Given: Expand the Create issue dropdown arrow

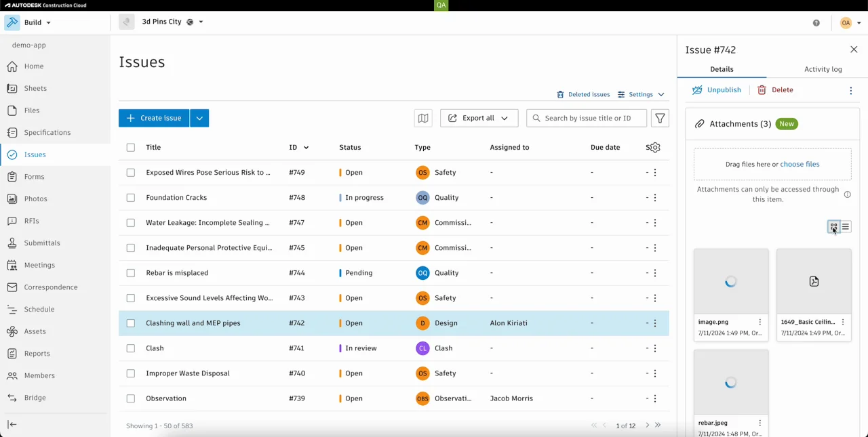Looking at the screenshot, I should coord(199,118).
